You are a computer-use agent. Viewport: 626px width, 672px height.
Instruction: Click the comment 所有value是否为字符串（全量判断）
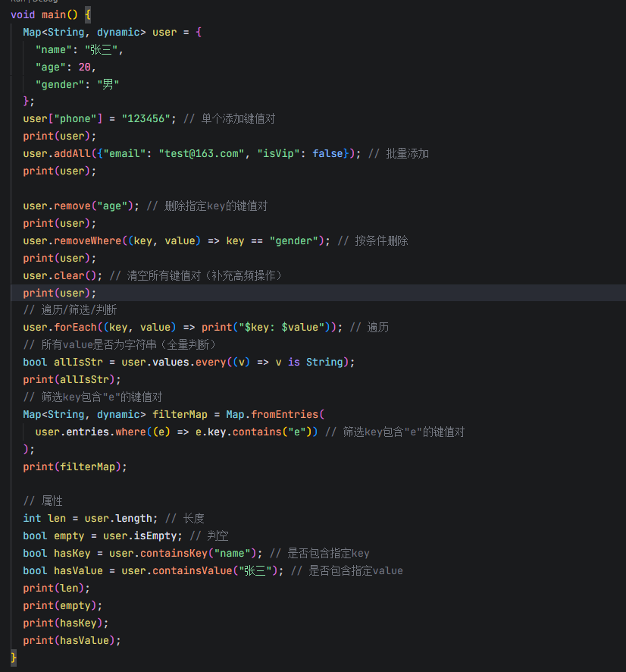[x=121, y=344]
